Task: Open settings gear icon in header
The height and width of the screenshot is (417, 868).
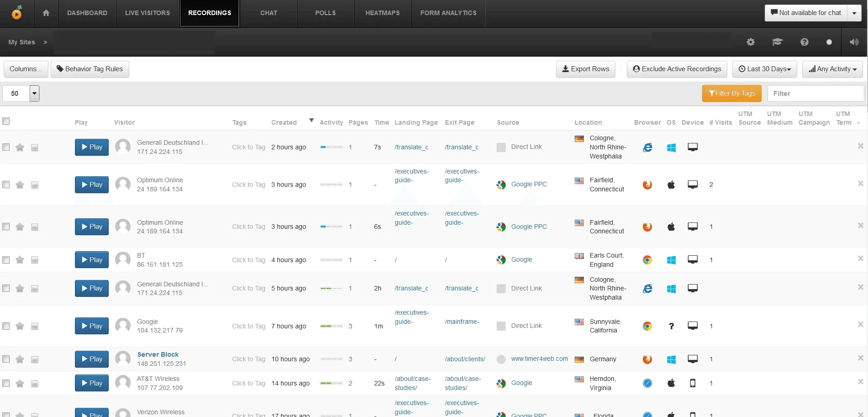Action: click(x=751, y=42)
